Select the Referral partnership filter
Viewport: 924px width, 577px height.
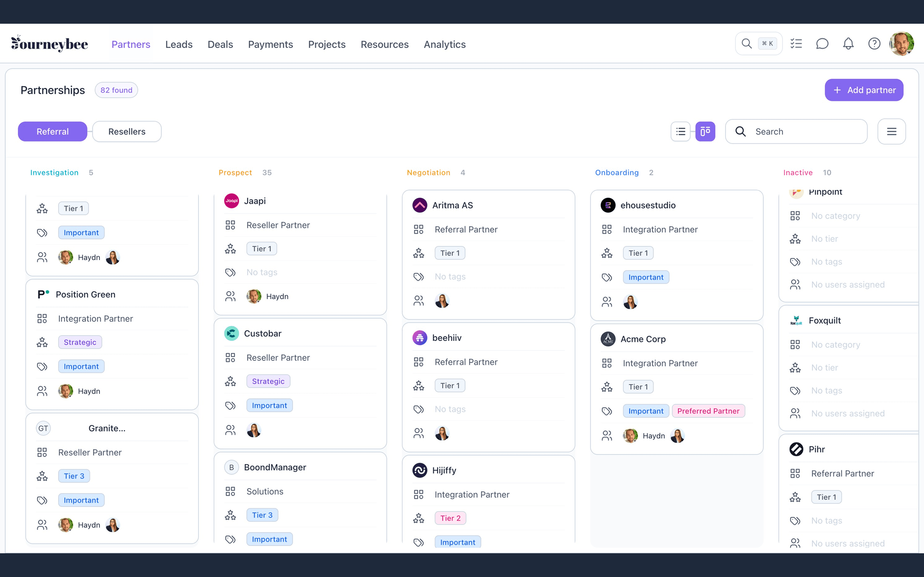click(x=53, y=132)
